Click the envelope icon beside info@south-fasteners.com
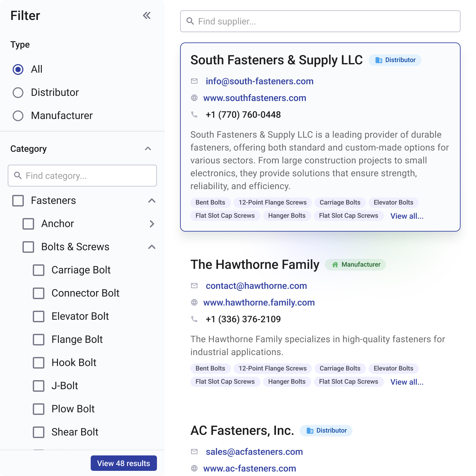The height and width of the screenshot is (476, 476). [x=195, y=81]
